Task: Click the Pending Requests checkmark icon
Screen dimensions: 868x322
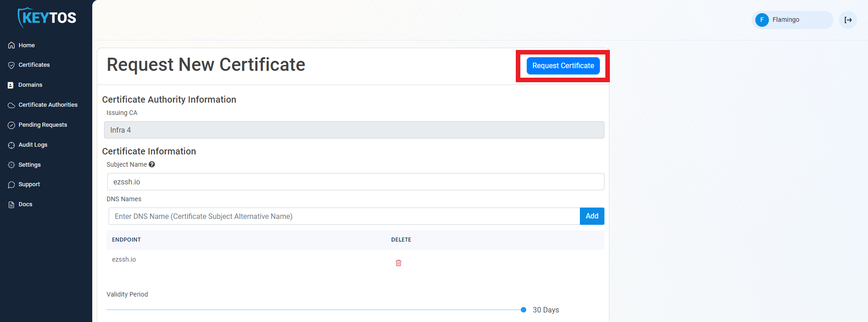Action: click(11, 125)
